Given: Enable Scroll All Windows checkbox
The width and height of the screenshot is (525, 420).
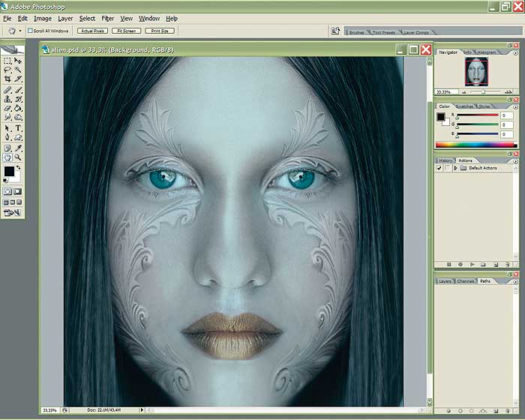Looking at the screenshot, I should (30, 31).
